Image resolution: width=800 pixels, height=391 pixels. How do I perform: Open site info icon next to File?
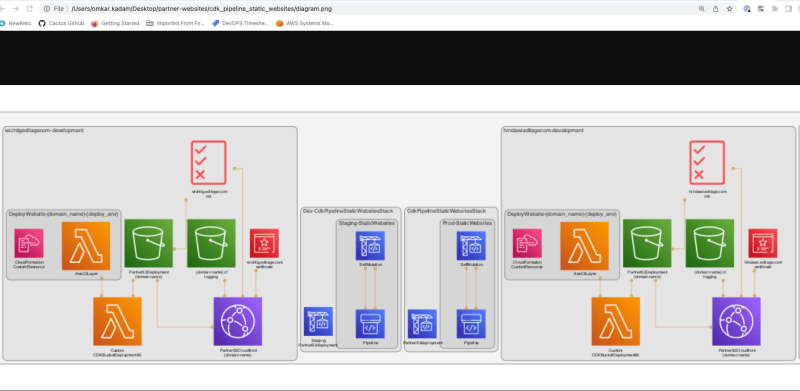[x=47, y=9]
